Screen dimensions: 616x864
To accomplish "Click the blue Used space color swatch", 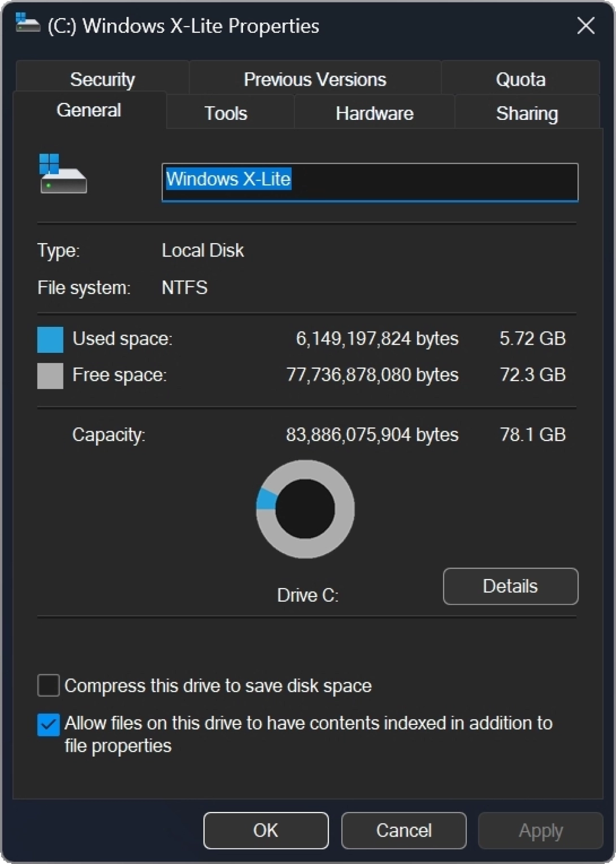I will click(50, 339).
